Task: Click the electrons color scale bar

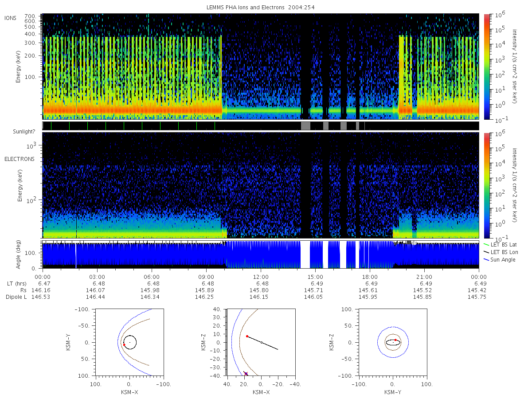Action: tap(486, 185)
